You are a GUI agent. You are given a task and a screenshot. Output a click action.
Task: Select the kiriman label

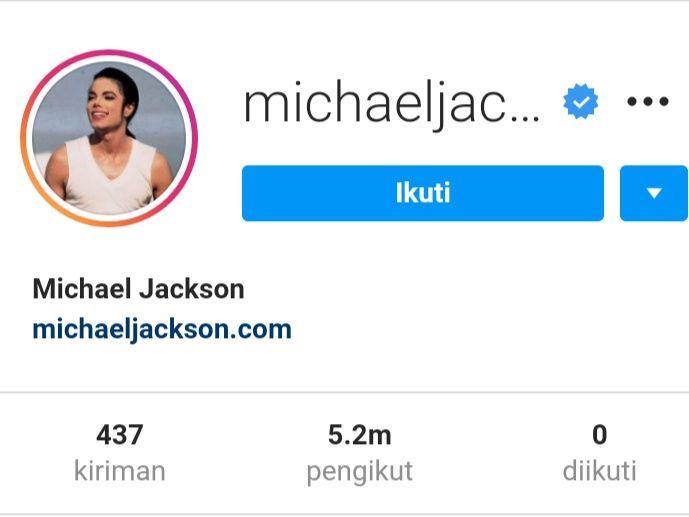coord(120,471)
